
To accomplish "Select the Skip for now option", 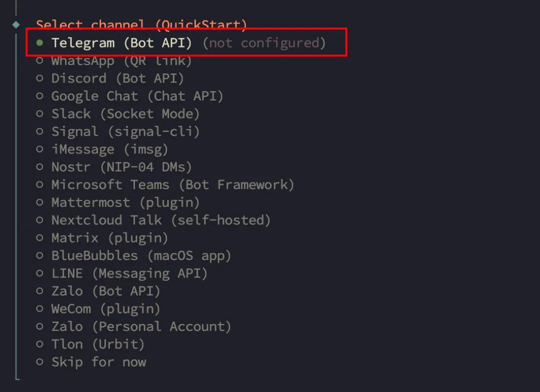I will point(99,362).
